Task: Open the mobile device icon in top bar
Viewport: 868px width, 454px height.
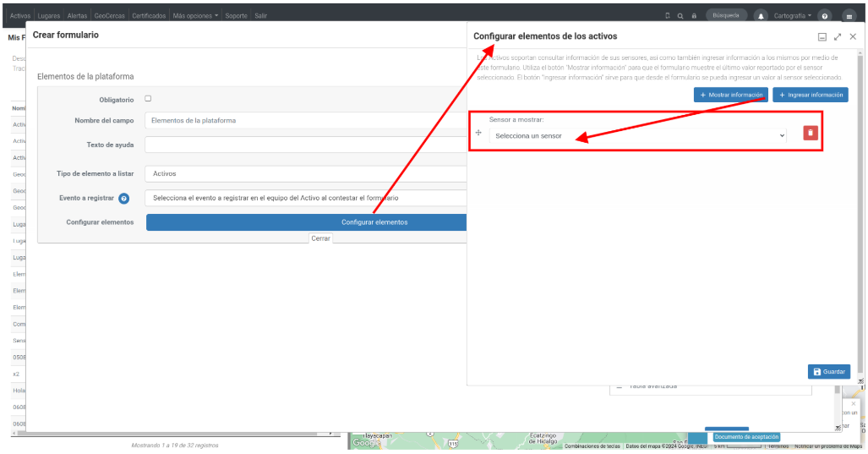Action: pos(668,16)
